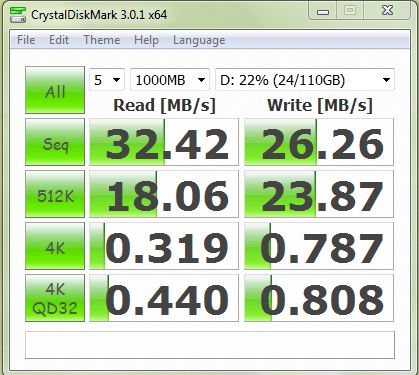Select the 512K write result 23.87
This screenshot has height=375, width=419.
pyautogui.click(x=319, y=194)
